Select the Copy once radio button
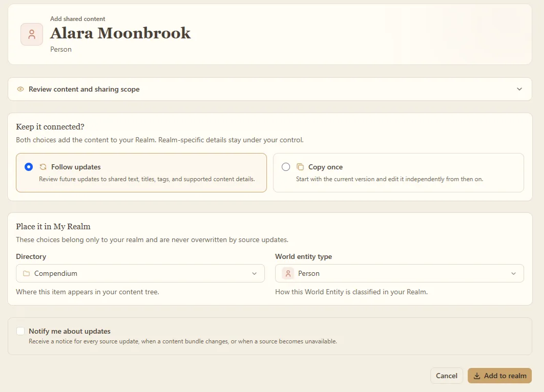The image size is (544, 392). coord(286,167)
